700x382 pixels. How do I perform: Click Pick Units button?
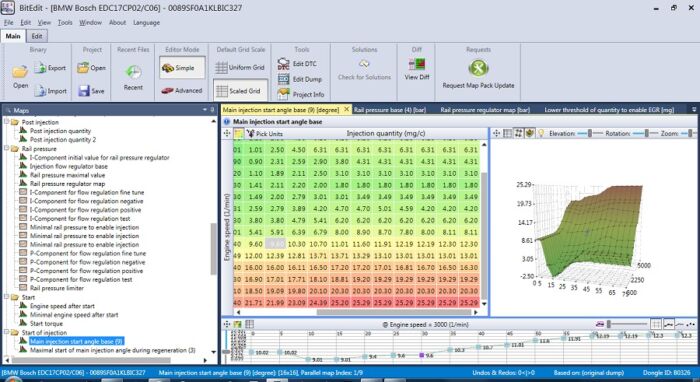pos(264,133)
